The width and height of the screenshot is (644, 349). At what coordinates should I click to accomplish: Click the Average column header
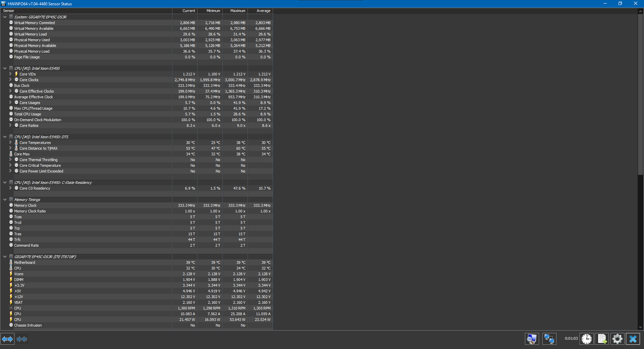coord(260,11)
